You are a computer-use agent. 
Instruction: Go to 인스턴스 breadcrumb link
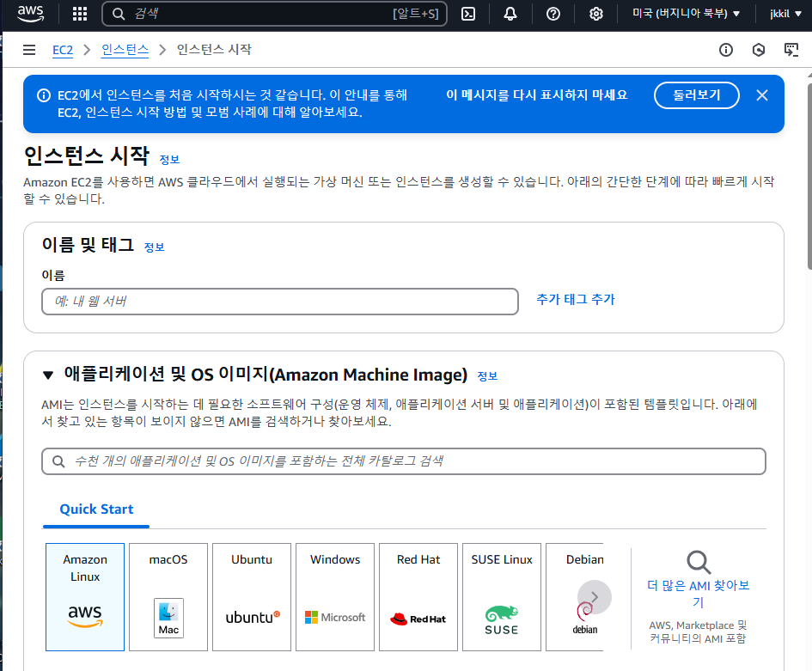[x=125, y=50]
